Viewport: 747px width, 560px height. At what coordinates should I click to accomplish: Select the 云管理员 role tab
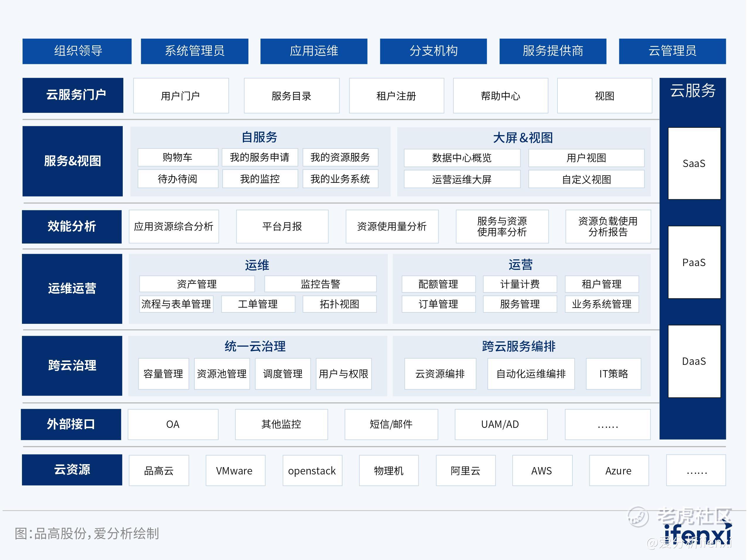pyautogui.click(x=672, y=51)
